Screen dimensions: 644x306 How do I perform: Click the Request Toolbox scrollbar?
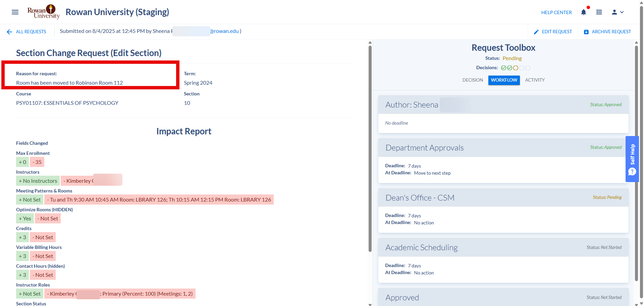point(636,163)
